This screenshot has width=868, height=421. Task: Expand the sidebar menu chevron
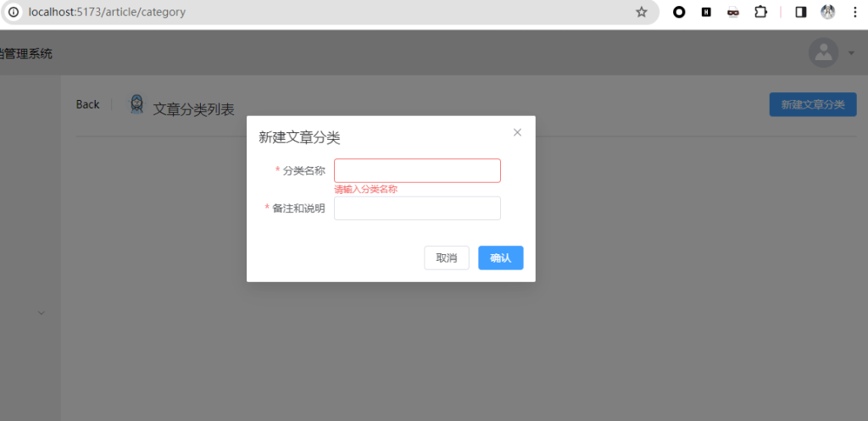pos(41,313)
